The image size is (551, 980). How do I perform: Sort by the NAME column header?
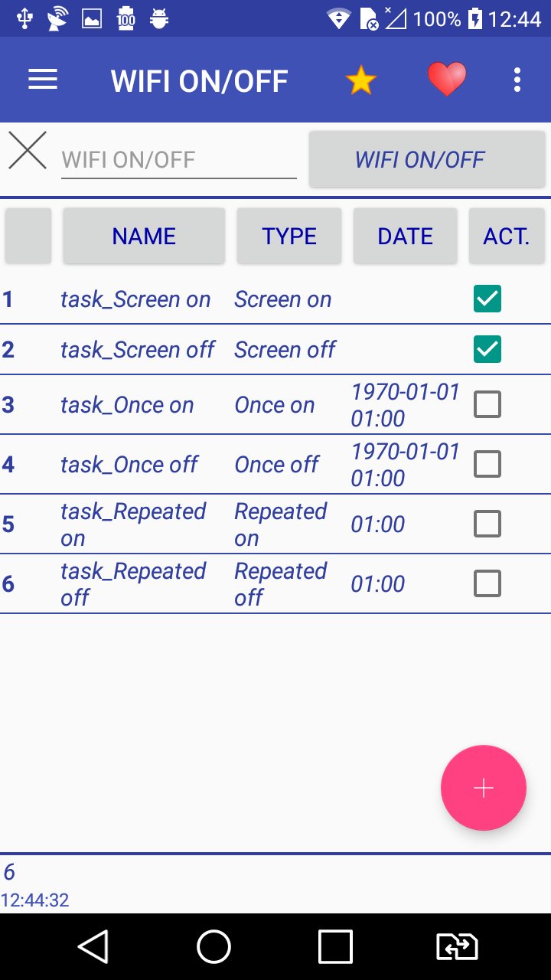(x=144, y=236)
